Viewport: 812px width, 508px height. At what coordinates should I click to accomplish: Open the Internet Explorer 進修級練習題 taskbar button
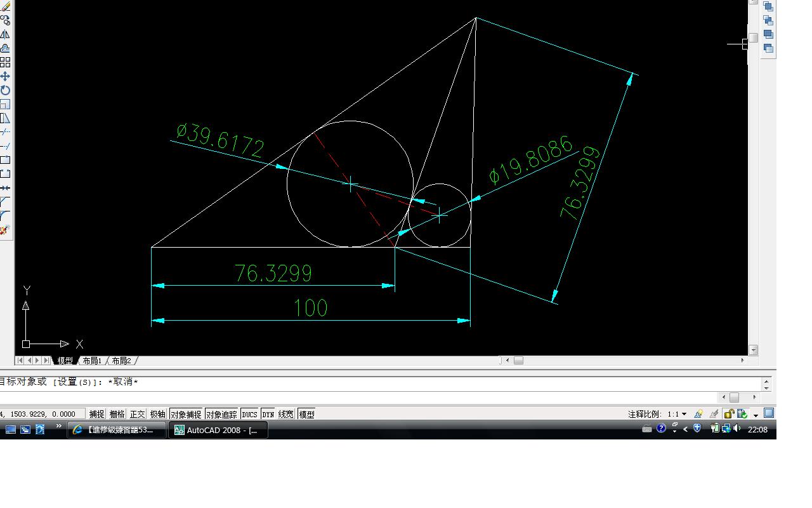(x=117, y=430)
